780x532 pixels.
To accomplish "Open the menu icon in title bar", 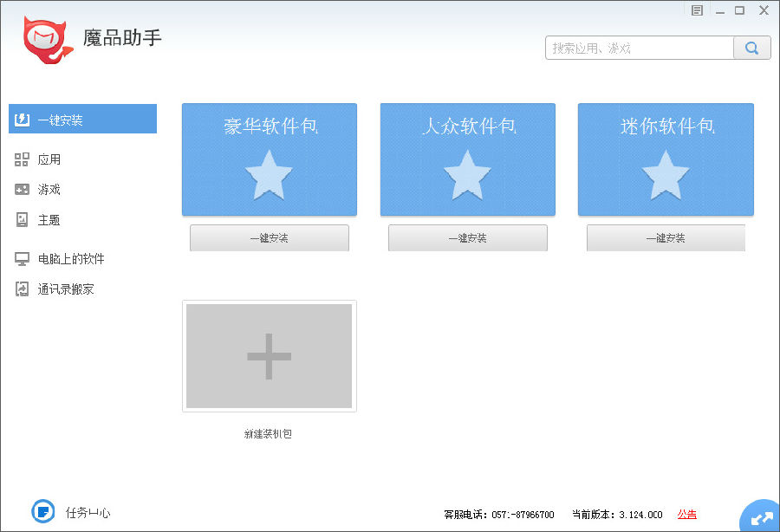I will (x=697, y=10).
